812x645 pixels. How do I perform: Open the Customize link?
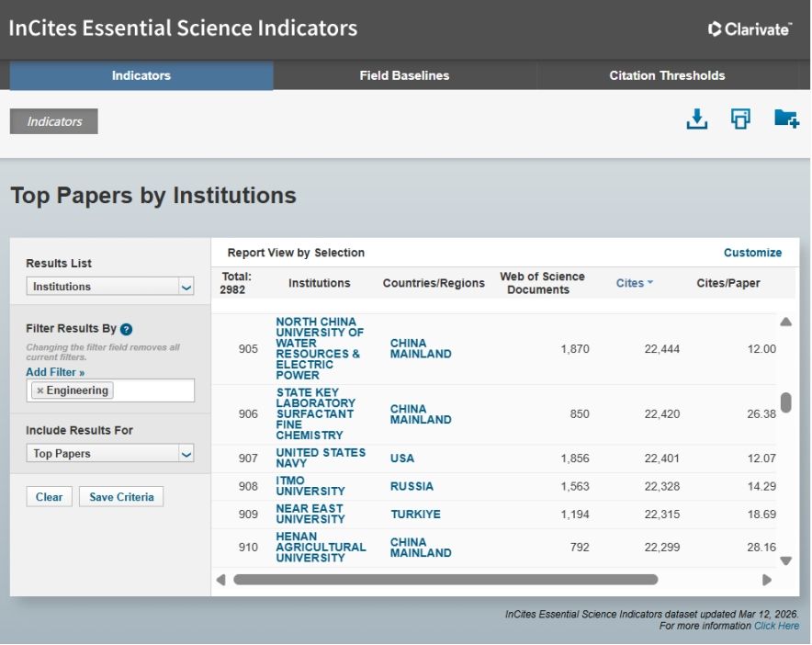point(752,253)
